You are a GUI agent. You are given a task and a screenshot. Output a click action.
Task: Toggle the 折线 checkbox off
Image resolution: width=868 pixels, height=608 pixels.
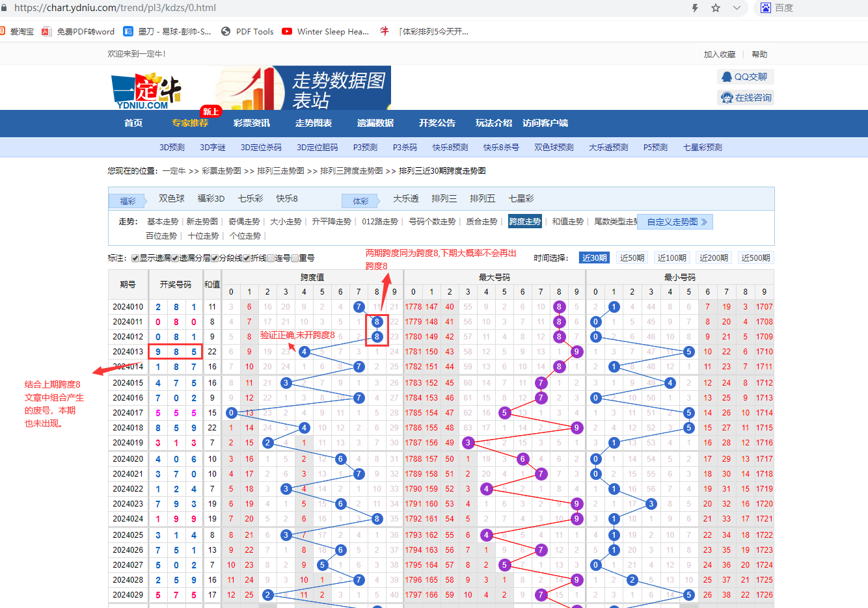[247, 258]
